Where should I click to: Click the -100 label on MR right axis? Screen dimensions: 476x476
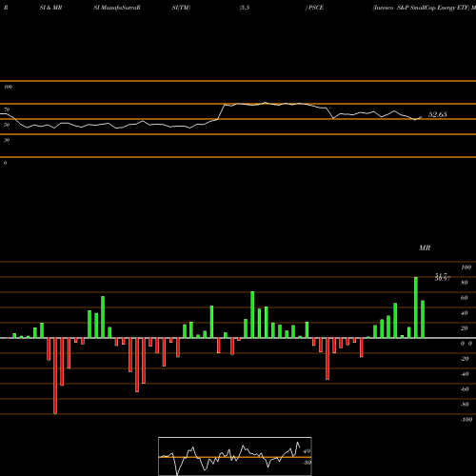tap(466, 420)
